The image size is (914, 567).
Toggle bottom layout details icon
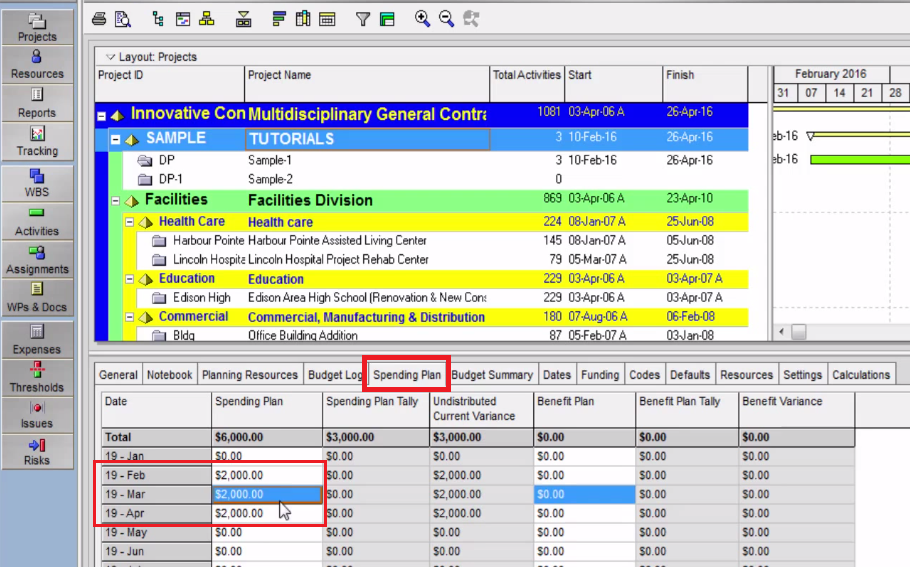(243, 19)
